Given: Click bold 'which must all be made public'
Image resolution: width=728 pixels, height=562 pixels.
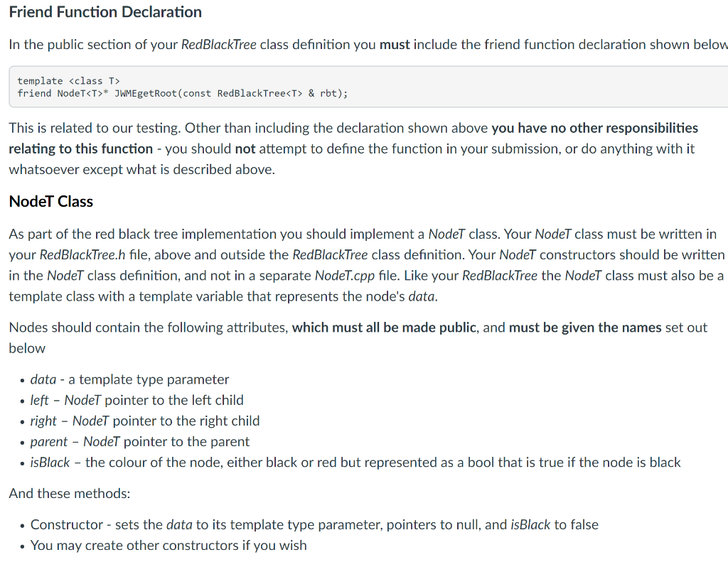Looking at the screenshot, I should pyautogui.click(x=384, y=328).
